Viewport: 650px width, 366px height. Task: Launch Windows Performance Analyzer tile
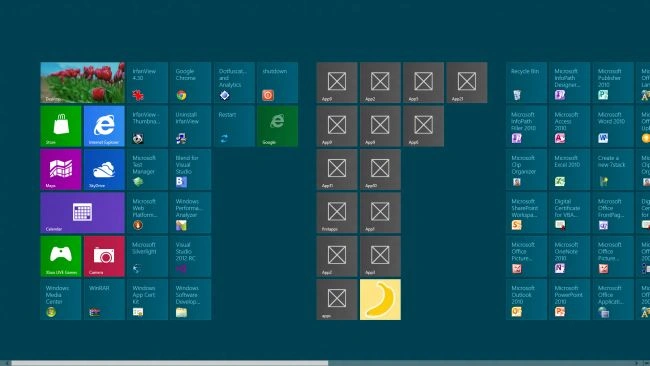[x=191, y=213]
